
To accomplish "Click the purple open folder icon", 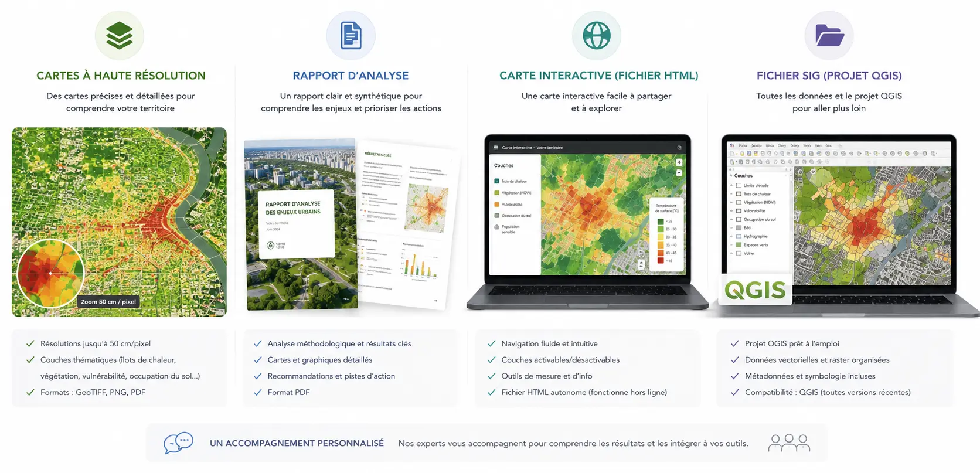I will 829,35.
